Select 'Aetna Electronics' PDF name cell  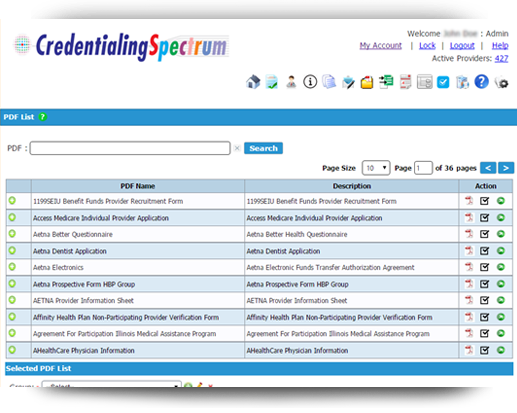[x=138, y=267]
